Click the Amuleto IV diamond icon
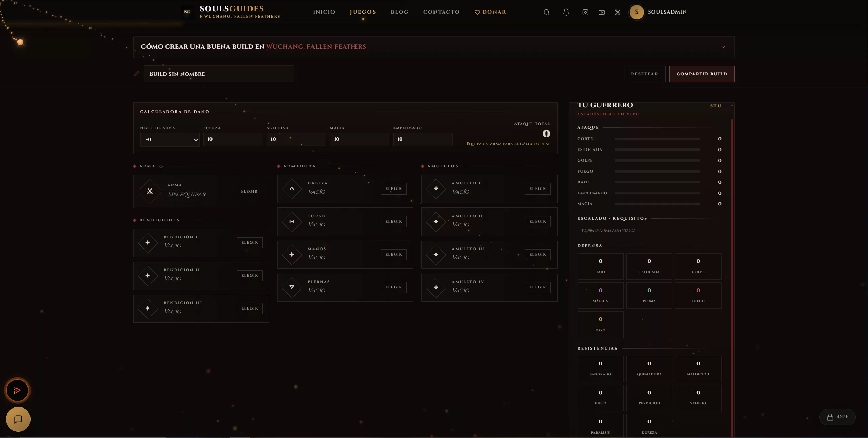This screenshot has width=868, height=438. tap(436, 287)
